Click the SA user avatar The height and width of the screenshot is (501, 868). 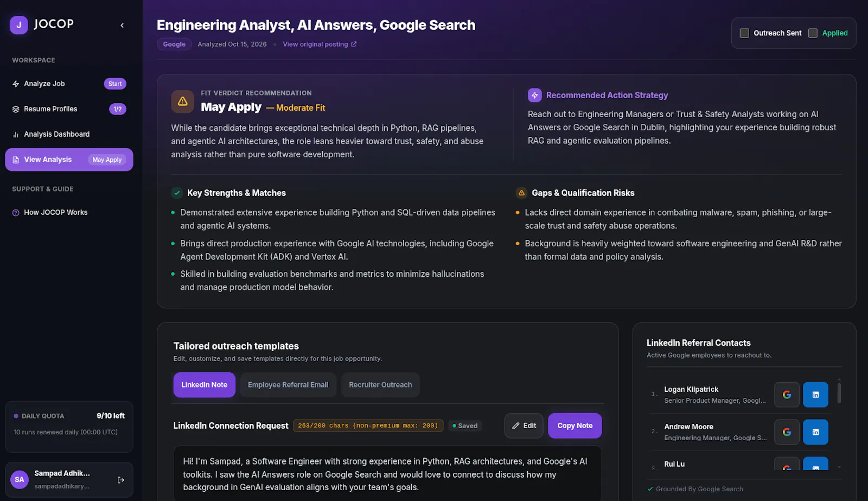(x=20, y=480)
